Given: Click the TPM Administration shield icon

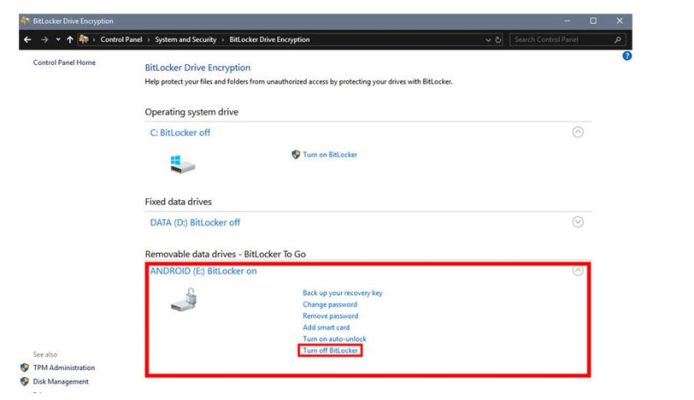Looking at the screenshot, I should pos(24,368).
